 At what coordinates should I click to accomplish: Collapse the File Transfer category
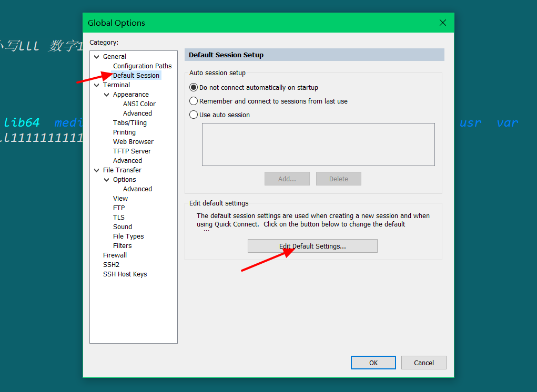click(x=96, y=170)
